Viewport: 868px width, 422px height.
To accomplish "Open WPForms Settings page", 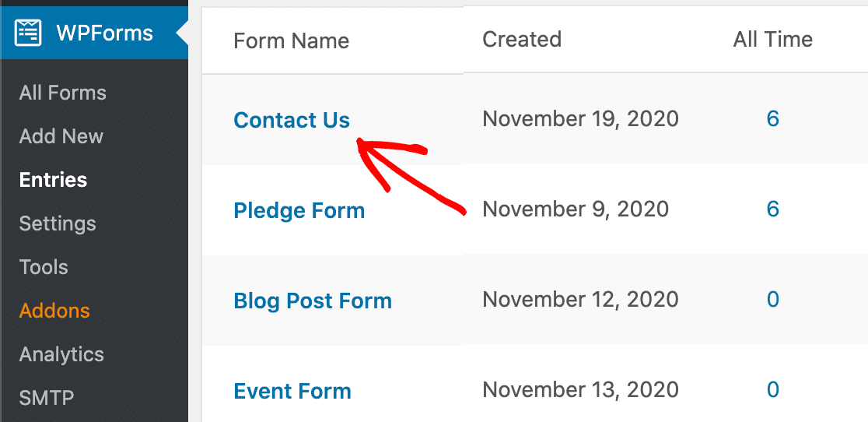I will [x=58, y=223].
